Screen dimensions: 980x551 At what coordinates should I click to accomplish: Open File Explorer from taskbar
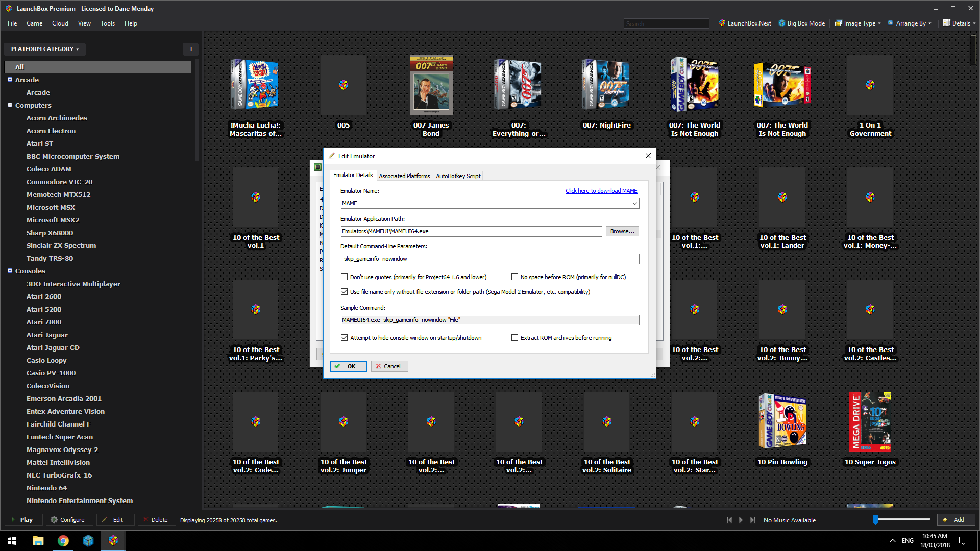(38, 541)
